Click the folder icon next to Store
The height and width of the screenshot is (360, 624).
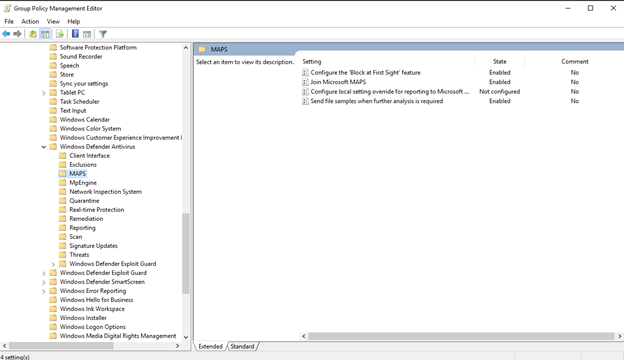53,74
